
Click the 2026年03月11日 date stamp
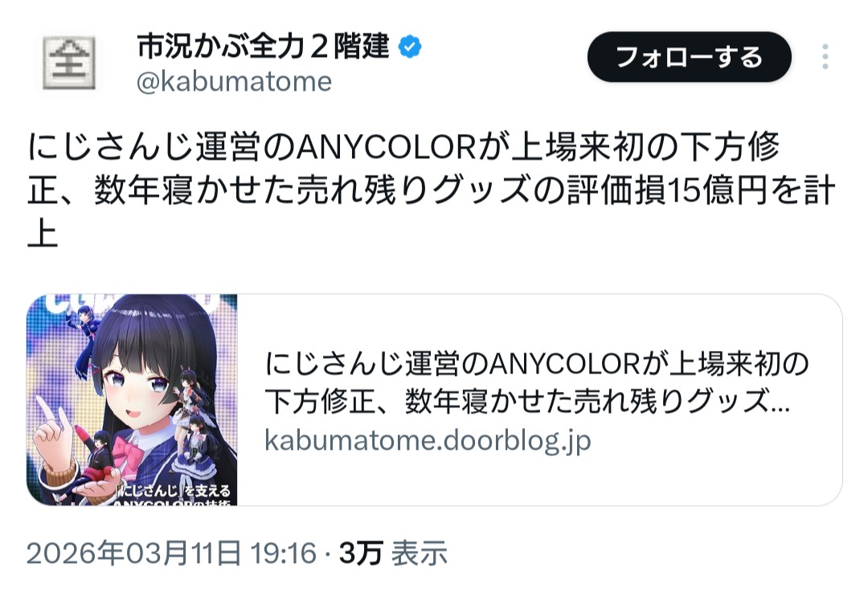tap(134, 553)
